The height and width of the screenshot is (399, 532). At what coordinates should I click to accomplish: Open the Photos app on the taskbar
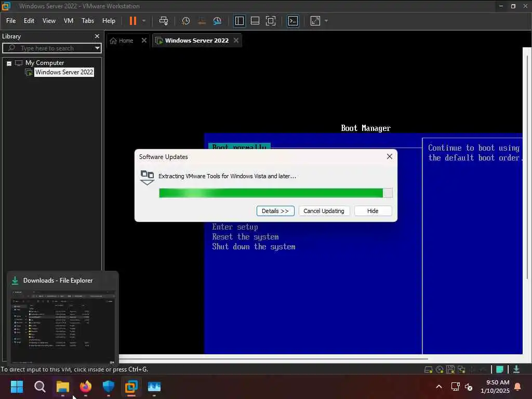(154, 387)
